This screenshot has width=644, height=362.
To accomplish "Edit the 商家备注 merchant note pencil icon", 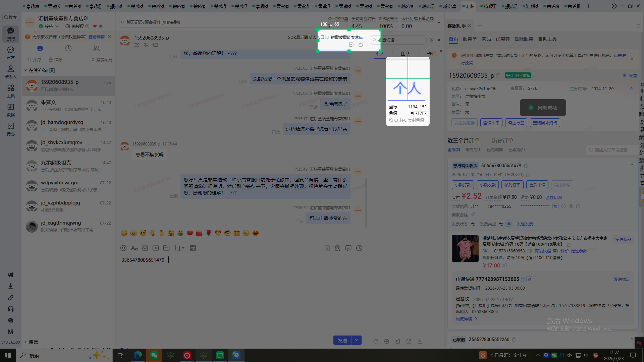I will tap(473, 215).
